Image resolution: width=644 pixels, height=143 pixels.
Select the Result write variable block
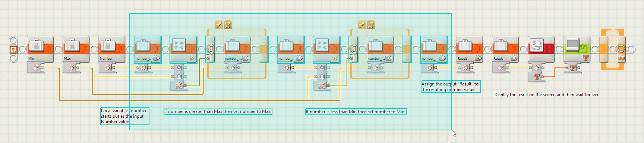tap(470, 49)
